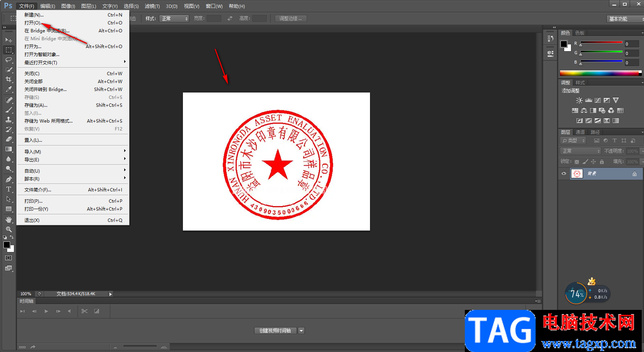Choose 存储为(A)... menu entry
This screenshot has width=644, height=352.
(73, 105)
